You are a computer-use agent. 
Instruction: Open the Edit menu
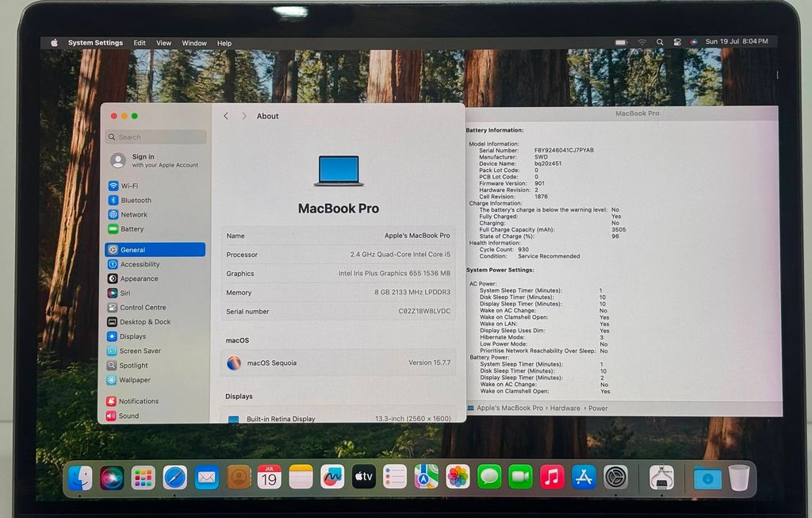140,43
